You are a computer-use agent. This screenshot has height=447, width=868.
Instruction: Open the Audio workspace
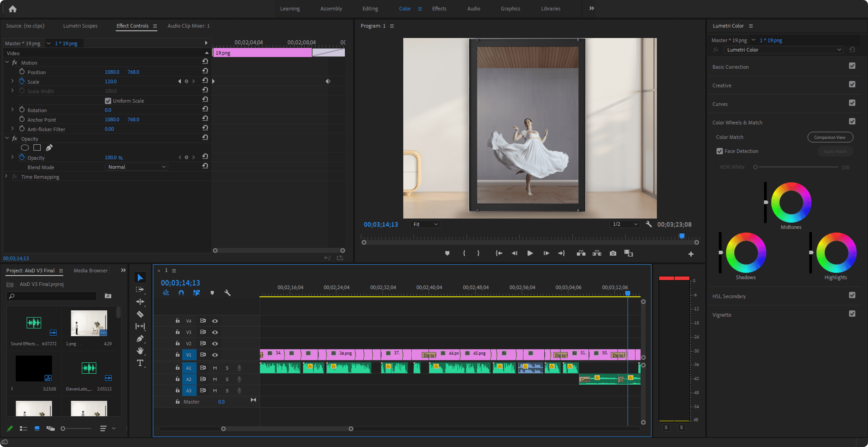473,8
